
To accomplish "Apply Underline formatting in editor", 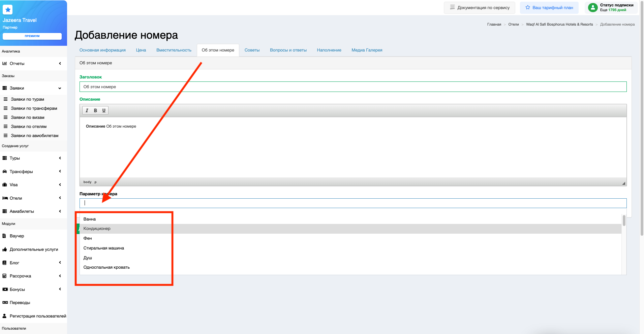I will tap(104, 110).
